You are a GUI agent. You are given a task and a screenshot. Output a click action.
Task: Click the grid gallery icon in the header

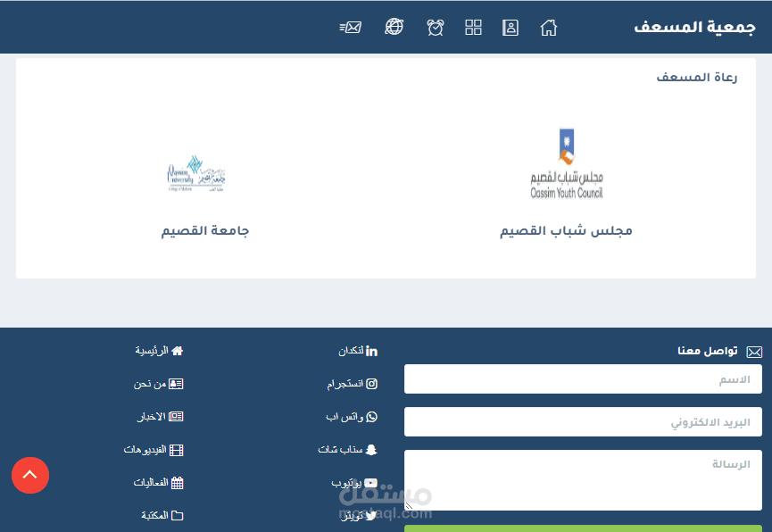[473, 27]
